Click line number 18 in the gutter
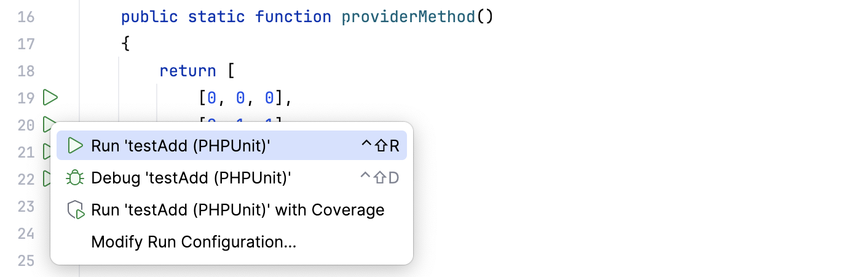 pyautogui.click(x=26, y=71)
